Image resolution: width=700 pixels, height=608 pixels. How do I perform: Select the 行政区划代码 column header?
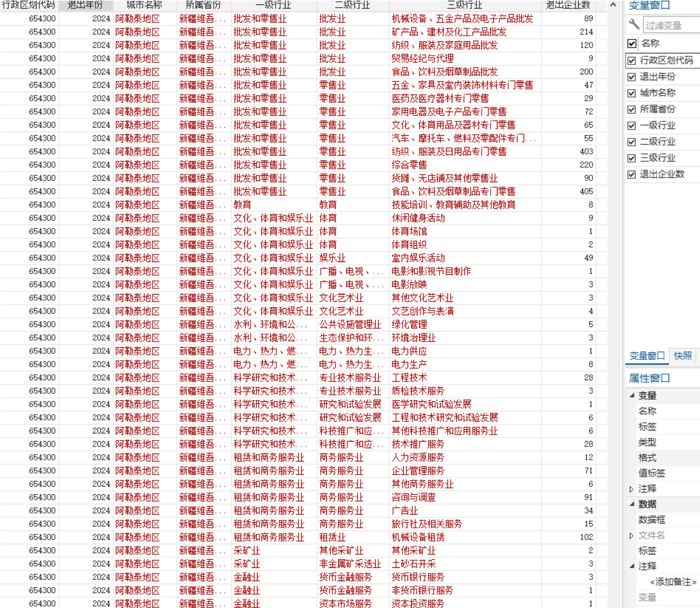pos(29,5)
